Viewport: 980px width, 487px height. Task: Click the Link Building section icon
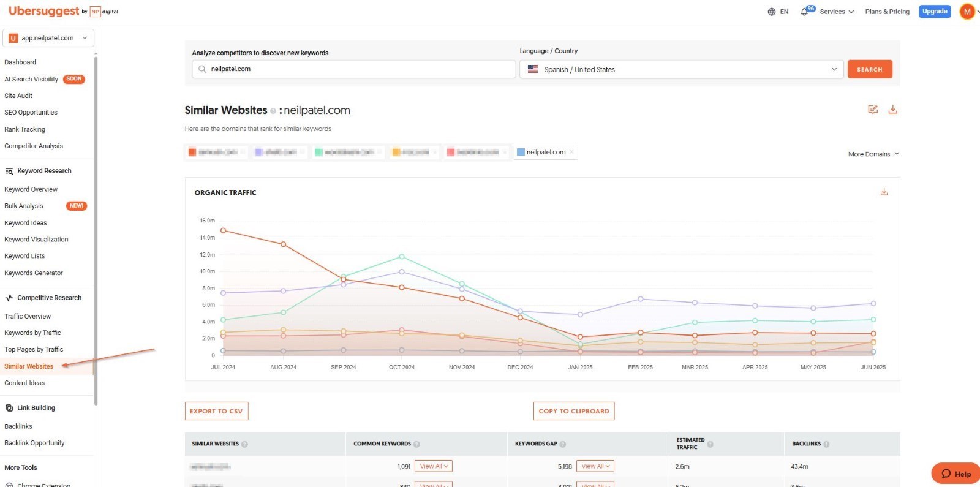(9, 408)
